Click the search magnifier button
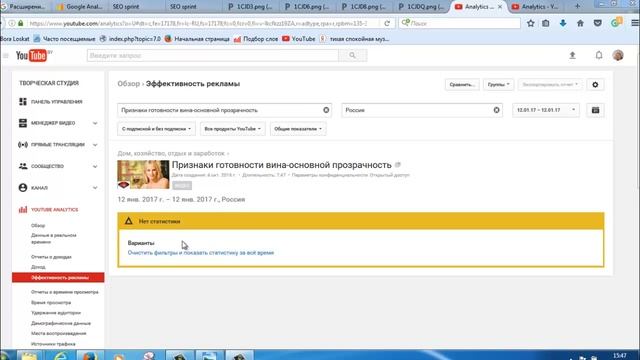 tap(353, 56)
